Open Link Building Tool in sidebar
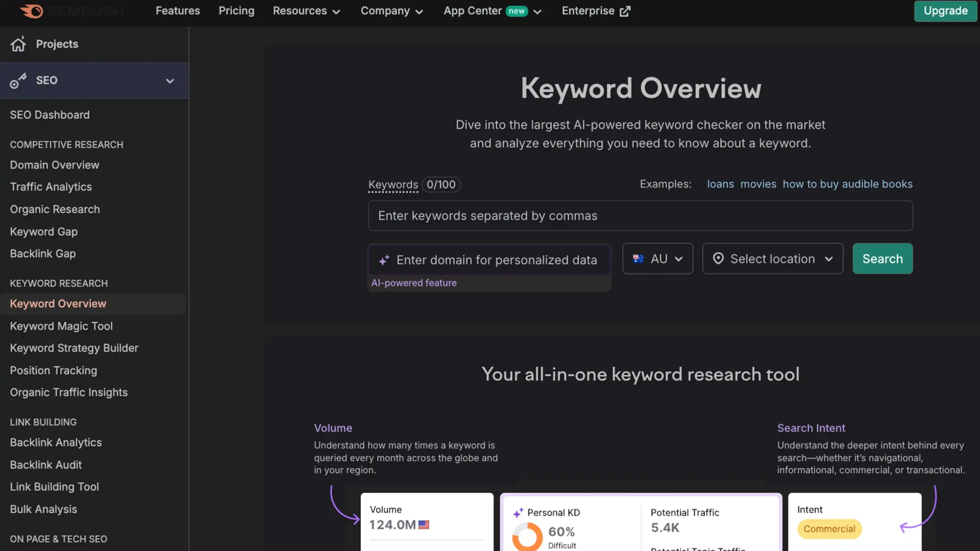Image resolution: width=980 pixels, height=551 pixels. 54,487
